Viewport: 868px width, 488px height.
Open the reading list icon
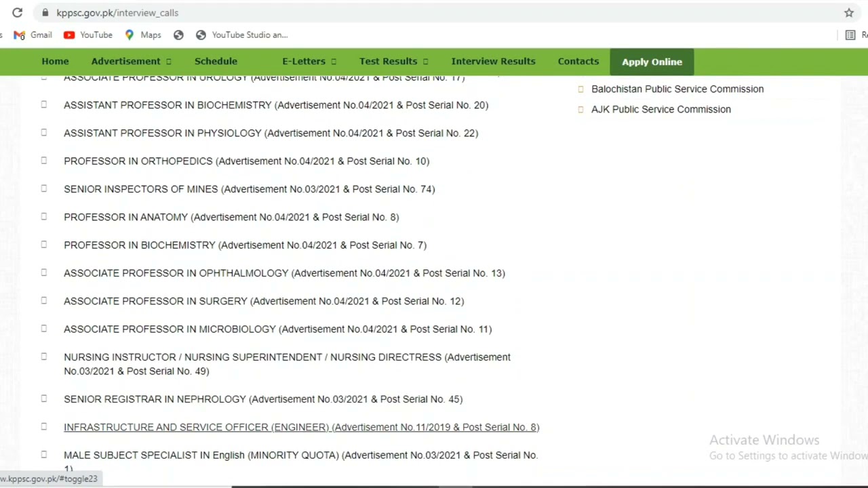click(850, 35)
